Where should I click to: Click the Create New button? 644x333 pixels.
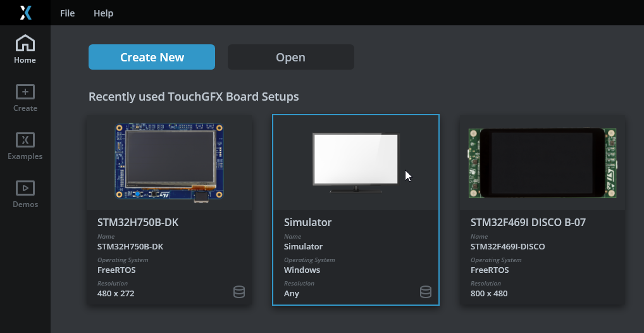tap(152, 57)
